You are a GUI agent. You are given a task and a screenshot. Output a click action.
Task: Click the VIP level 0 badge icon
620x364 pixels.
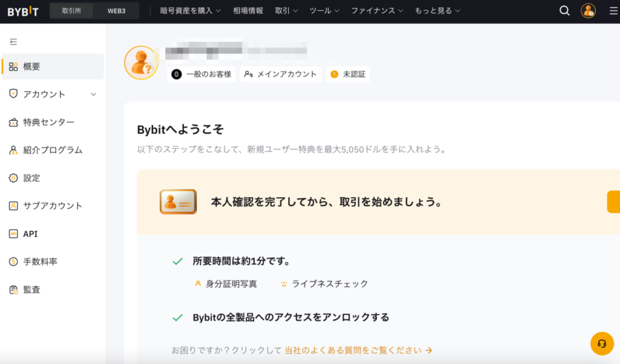coord(177,74)
